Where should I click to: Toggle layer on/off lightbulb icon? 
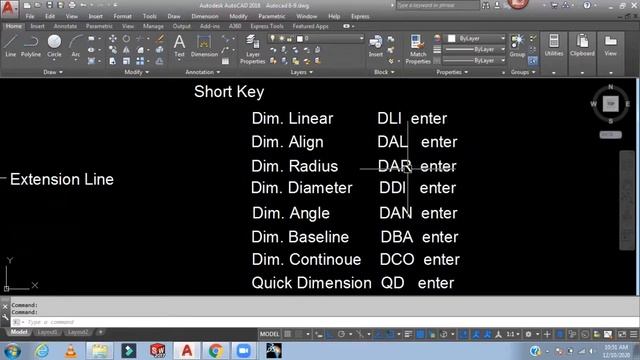272,38
